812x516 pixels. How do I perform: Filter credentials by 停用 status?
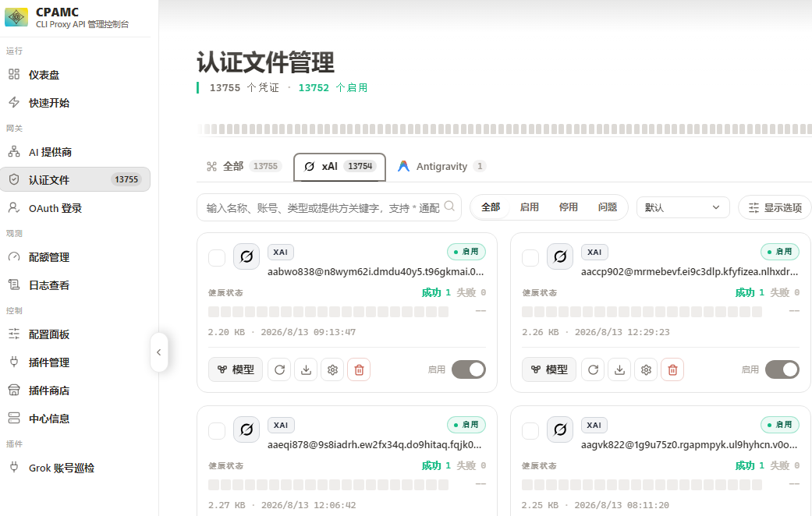click(x=568, y=207)
